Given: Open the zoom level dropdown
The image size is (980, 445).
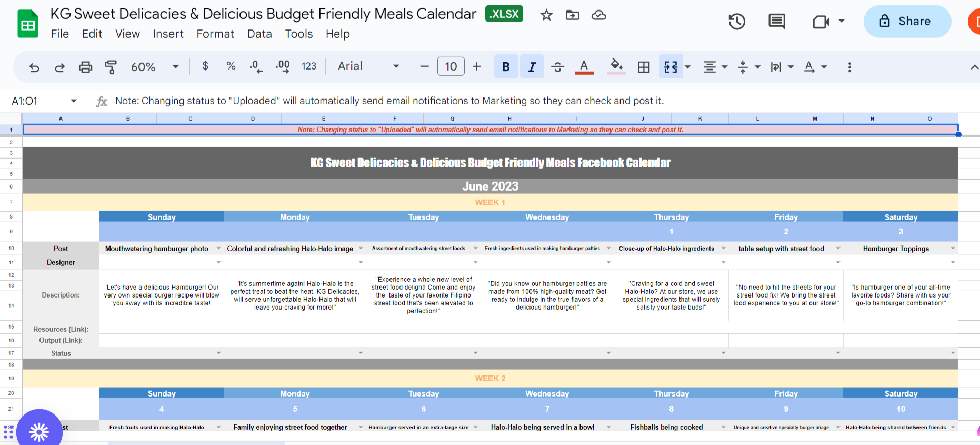Looking at the screenshot, I should point(155,67).
